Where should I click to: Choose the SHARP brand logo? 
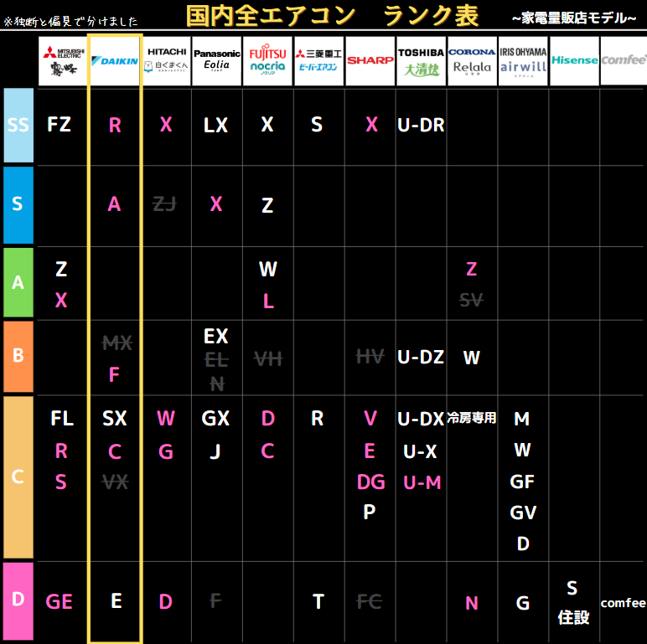pyautogui.click(x=370, y=61)
